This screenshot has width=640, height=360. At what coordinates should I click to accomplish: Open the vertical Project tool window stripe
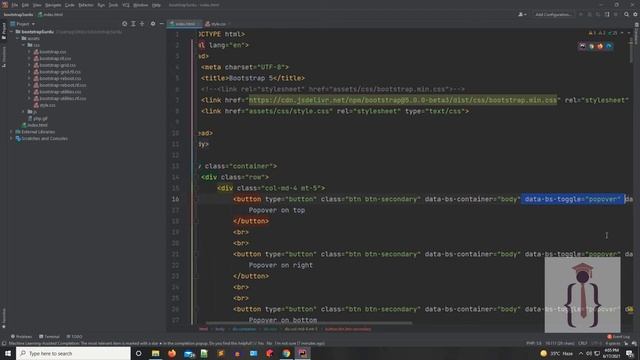click(4, 31)
